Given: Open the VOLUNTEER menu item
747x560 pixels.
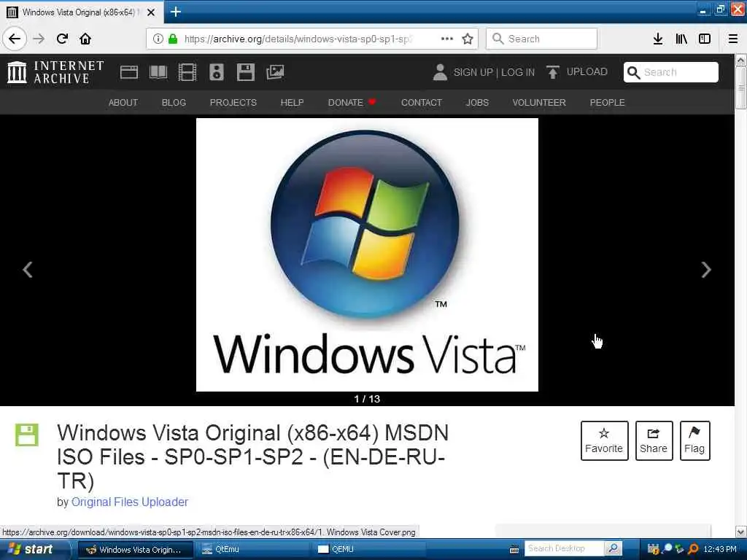Looking at the screenshot, I should 539,102.
